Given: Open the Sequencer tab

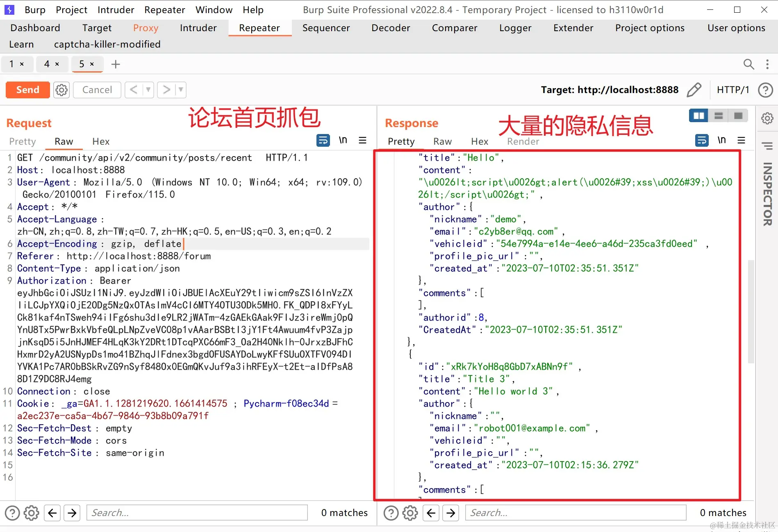Looking at the screenshot, I should pos(326,28).
